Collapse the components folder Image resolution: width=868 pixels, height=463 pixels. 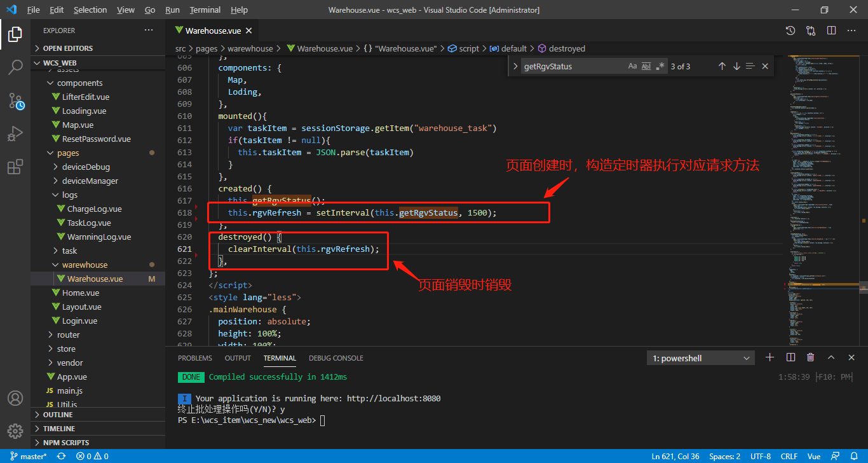(98, 83)
